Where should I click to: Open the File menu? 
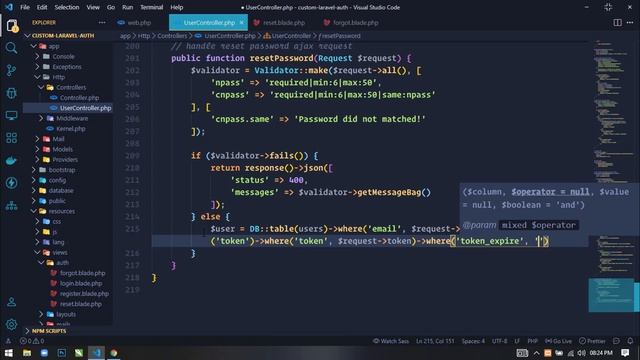click(x=25, y=7)
